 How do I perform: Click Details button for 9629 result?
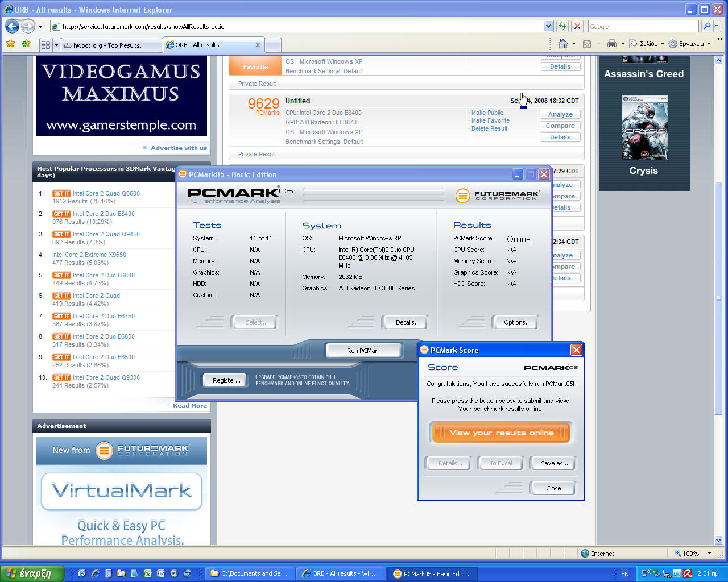pyautogui.click(x=560, y=137)
